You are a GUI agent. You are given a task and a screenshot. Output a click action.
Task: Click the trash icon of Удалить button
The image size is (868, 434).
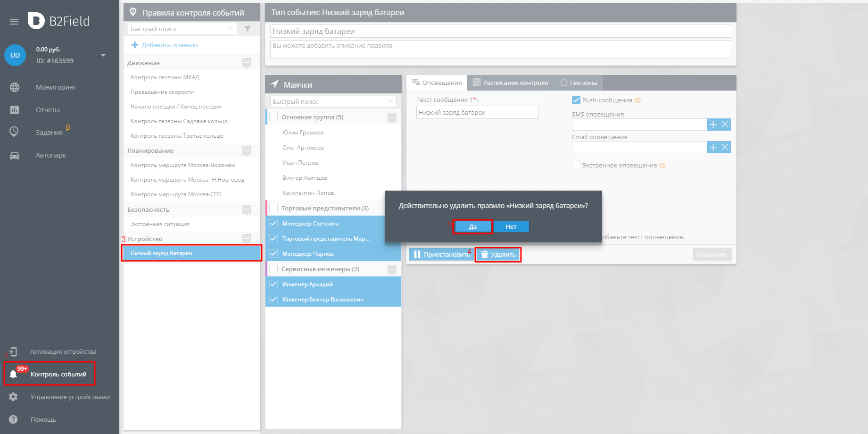(484, 255)
